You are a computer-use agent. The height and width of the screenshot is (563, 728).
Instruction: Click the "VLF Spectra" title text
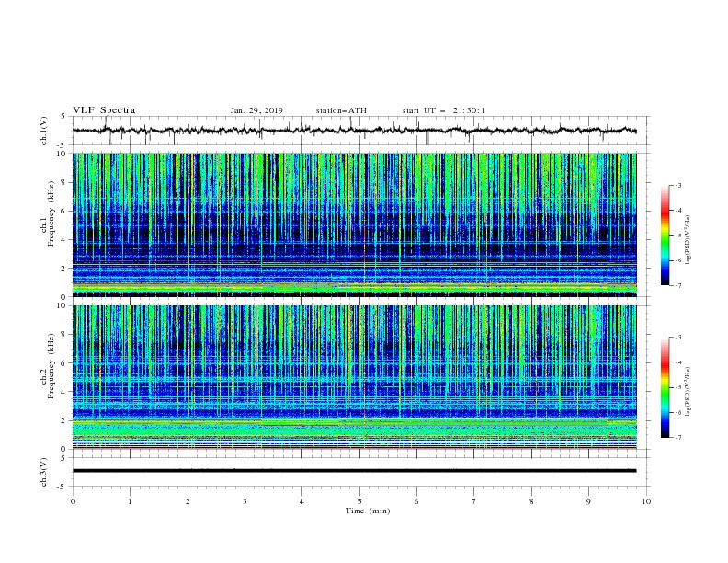(104, 110)
